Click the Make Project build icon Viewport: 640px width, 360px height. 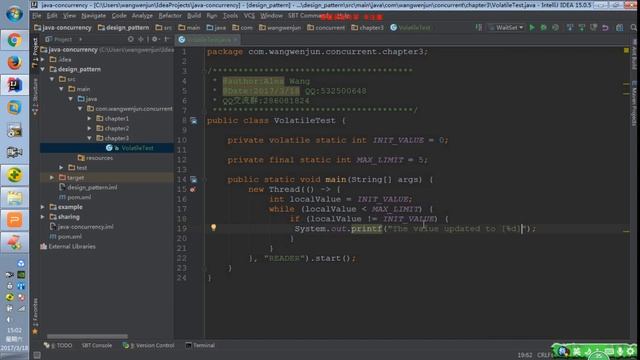[x=478, y=27]
